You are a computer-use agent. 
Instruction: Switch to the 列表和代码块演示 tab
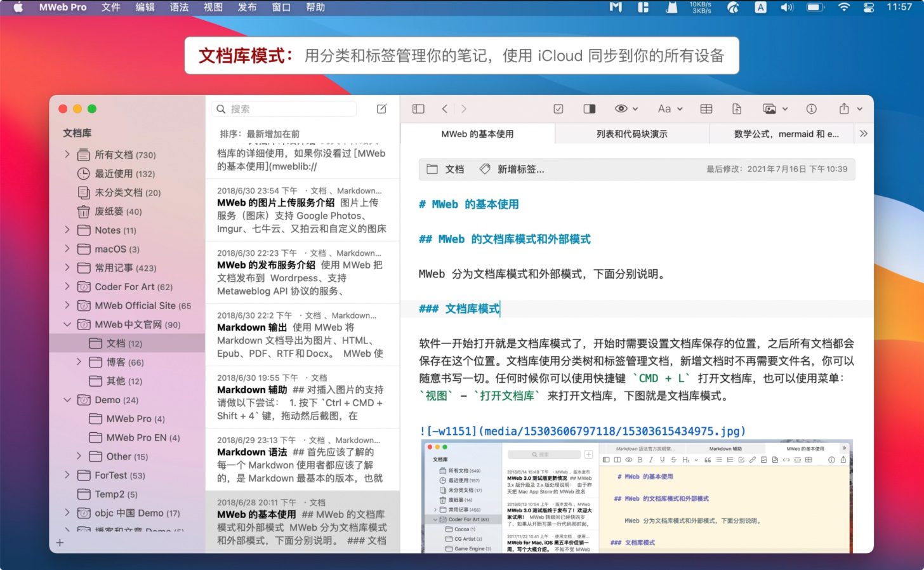pos(632,134)
